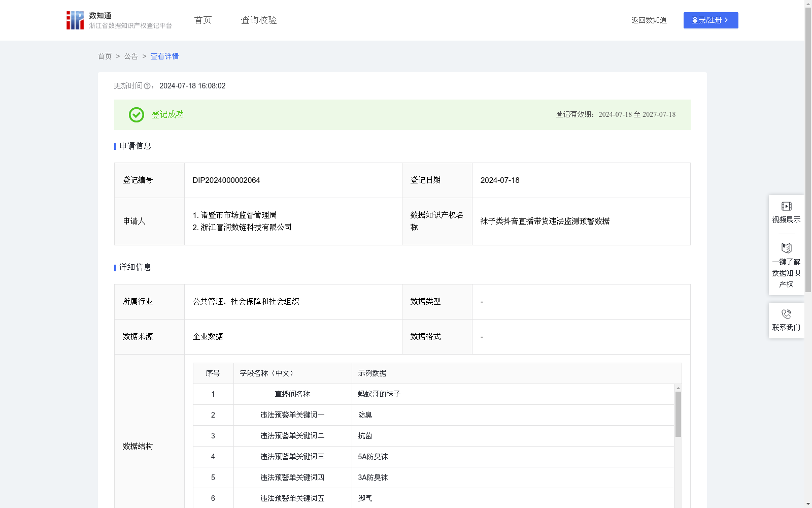Select registration number DIP2024000002064

click(x=226, y=180)
